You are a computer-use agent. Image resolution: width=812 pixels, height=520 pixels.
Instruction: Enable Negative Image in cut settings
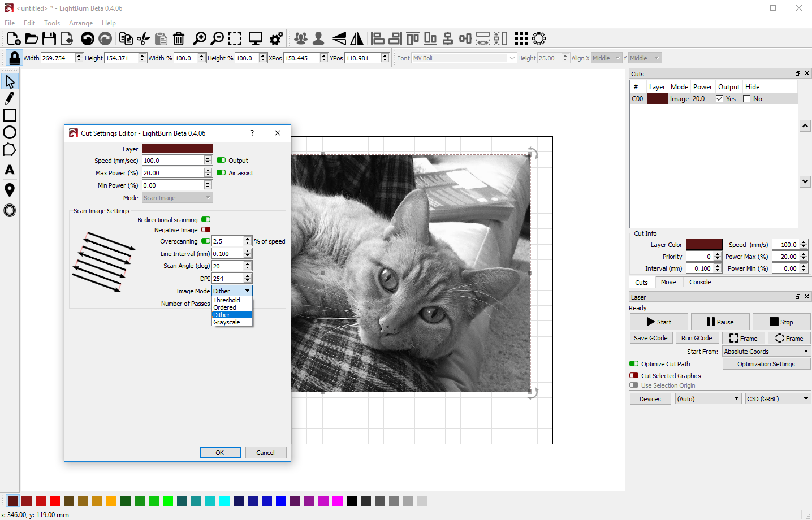(205, 229)
